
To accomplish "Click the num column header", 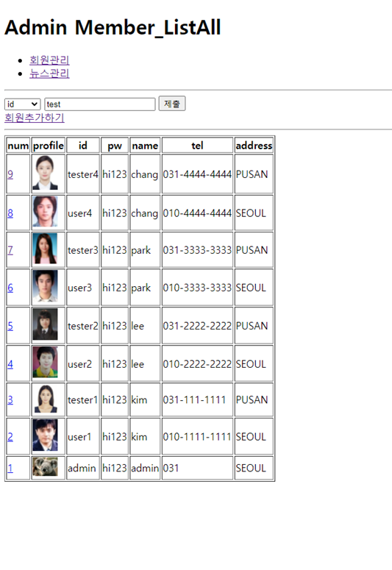I will pyautogui.click(x=18, y=146).
